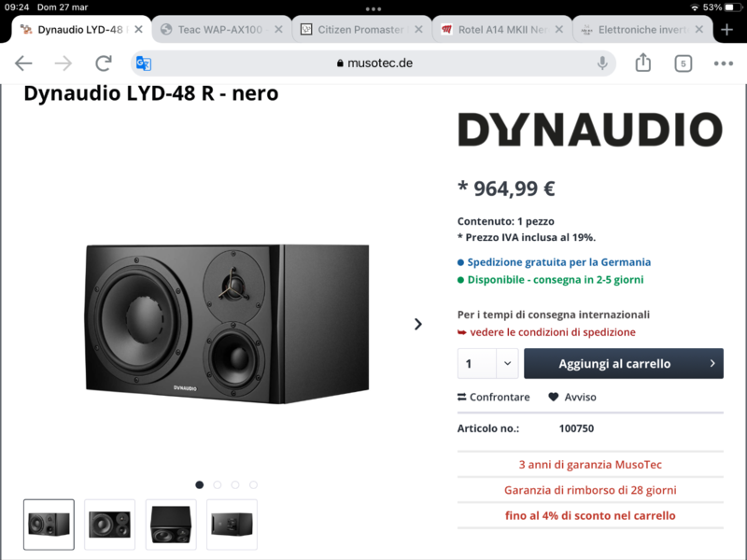Click Aggiungi al carrello button

(624, 363)
